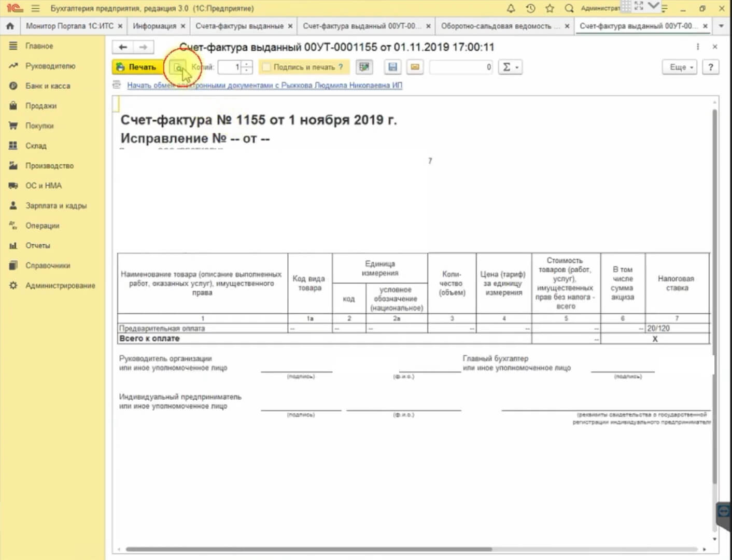Expand the chevron-down overlay control

[654, 6]
